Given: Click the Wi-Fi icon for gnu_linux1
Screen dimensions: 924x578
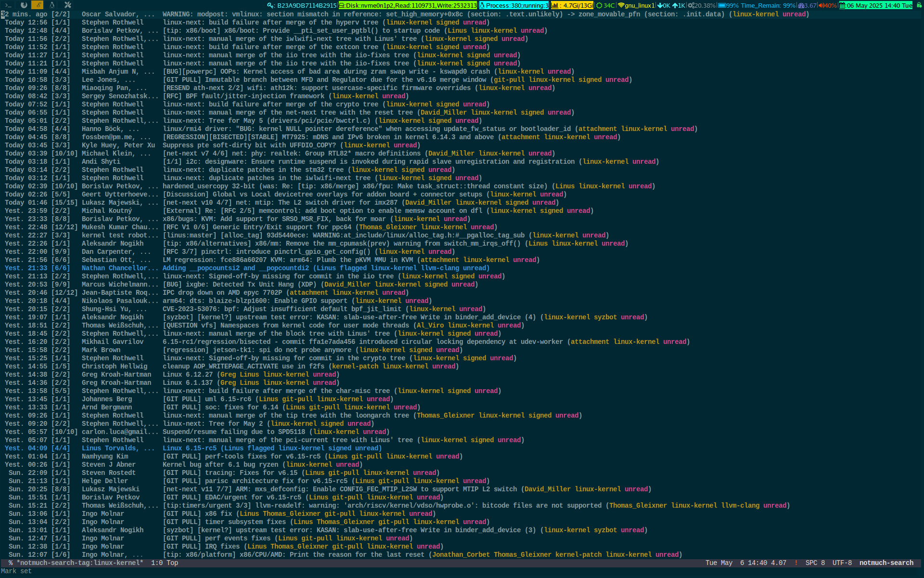Looking at the screenshot, I should click(621, 6).
